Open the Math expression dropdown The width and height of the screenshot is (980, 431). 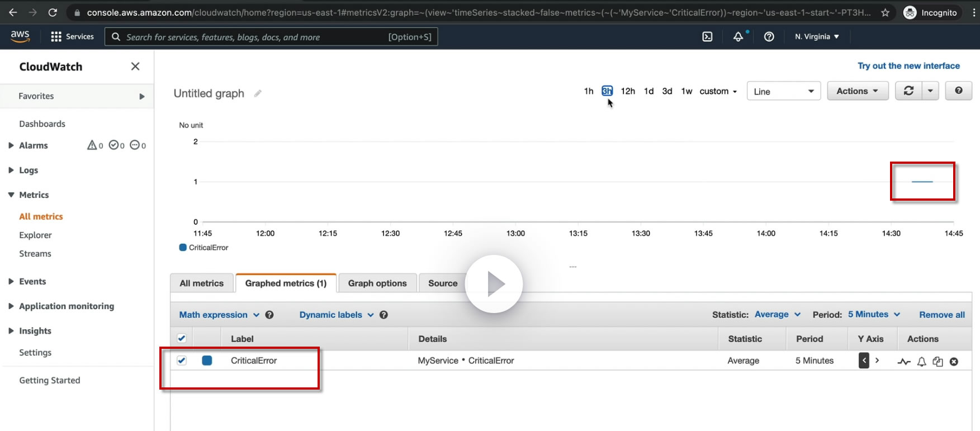point(219,315)
